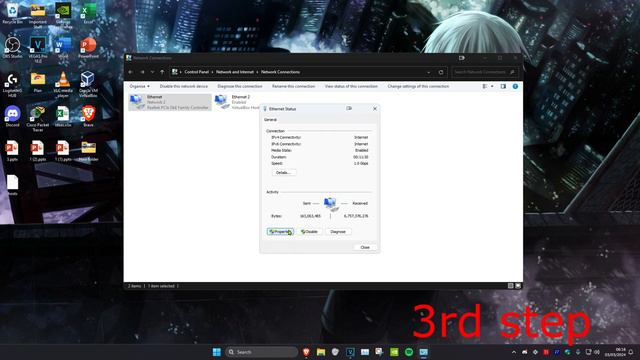Viewport: 640px width, 360px height.
Task: Click Network and Internet in the breadcrumb
Action: [x=235, y=72]
